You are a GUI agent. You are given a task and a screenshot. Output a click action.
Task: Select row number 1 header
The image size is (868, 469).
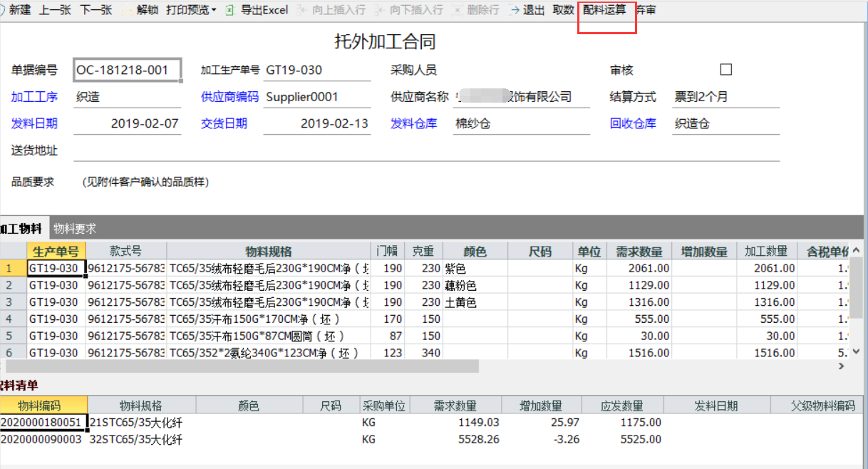tap(14, 268)
